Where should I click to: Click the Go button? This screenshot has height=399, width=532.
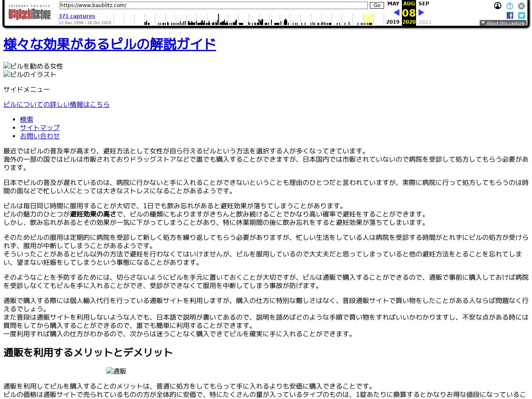(377, 5)
